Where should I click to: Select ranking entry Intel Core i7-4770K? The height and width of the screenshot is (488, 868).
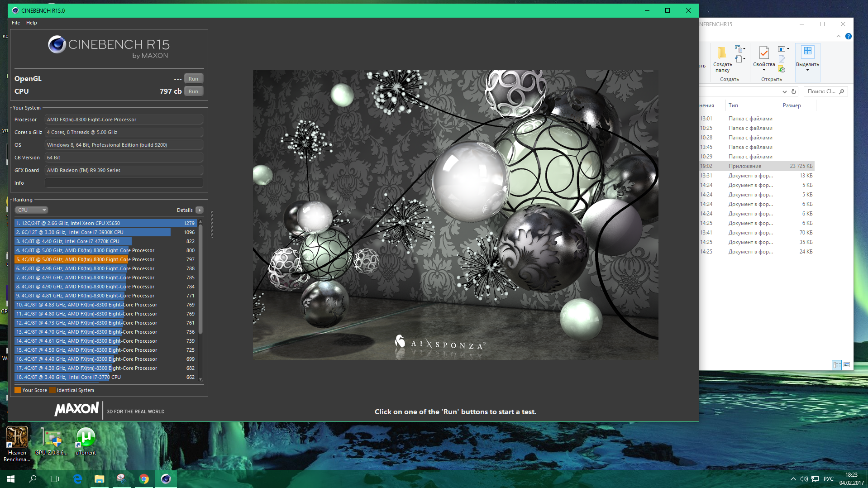tap(105, 241)
